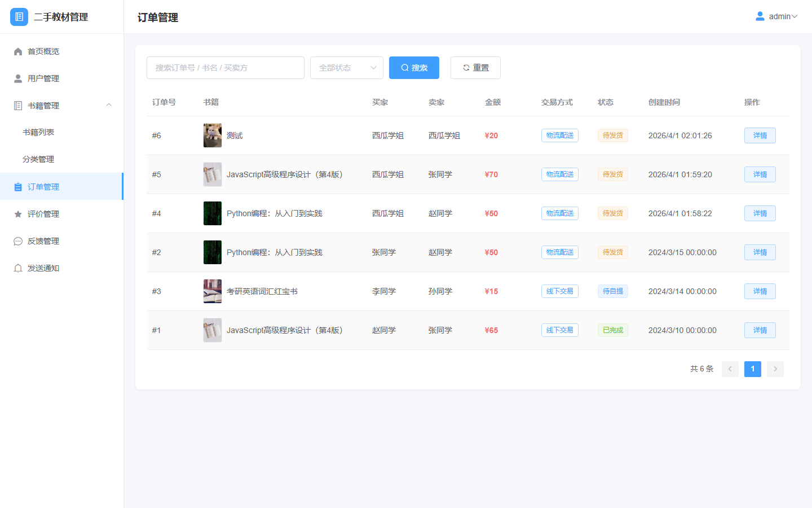Click the cat thumbnail for 测试 book
The width and height of the screenshot is (812, 508).
[213, 135]
